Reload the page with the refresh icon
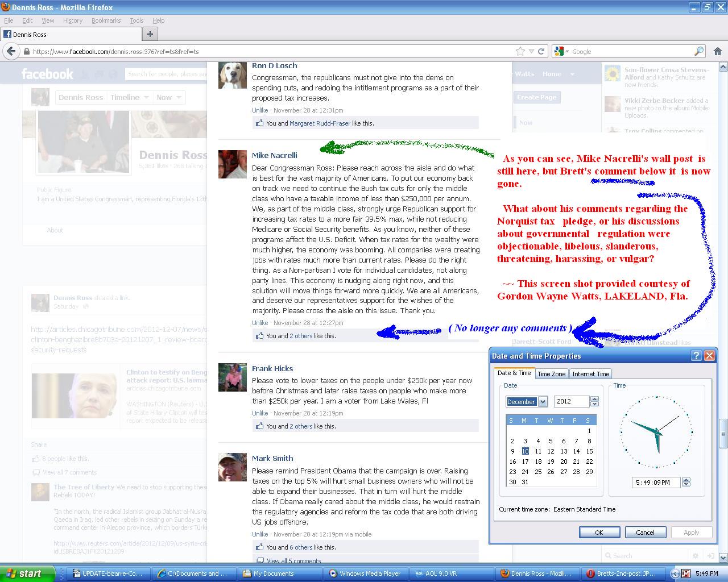The height and width of the screenshot is (582, 728). pyautogui.click(x=541, y=51)
